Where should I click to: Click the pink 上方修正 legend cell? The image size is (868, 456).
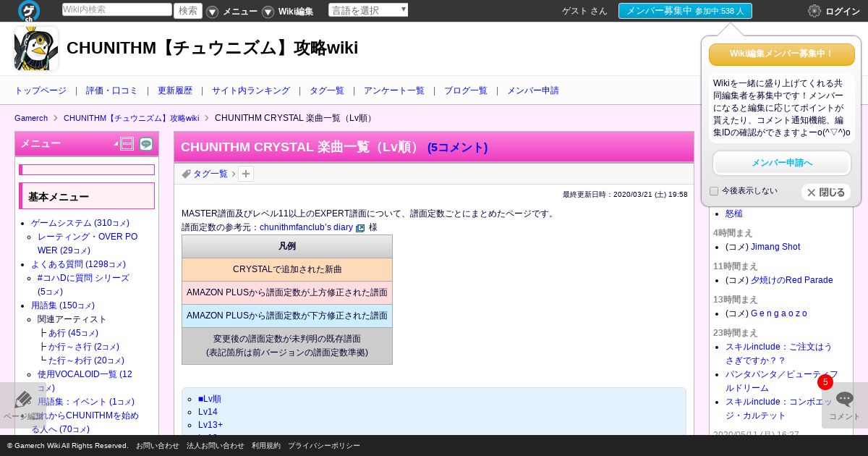[287, 292]
